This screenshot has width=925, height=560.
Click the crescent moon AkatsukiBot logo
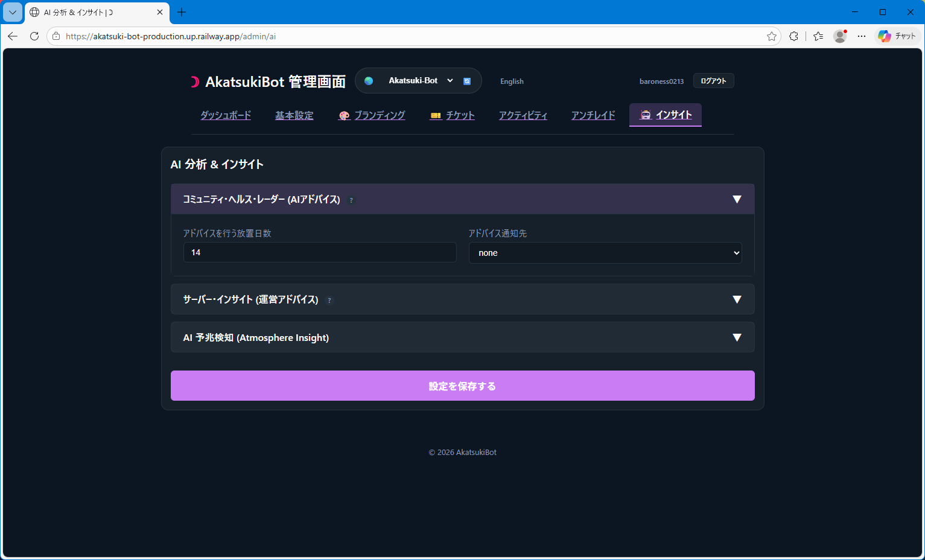[x=194, y=82]
